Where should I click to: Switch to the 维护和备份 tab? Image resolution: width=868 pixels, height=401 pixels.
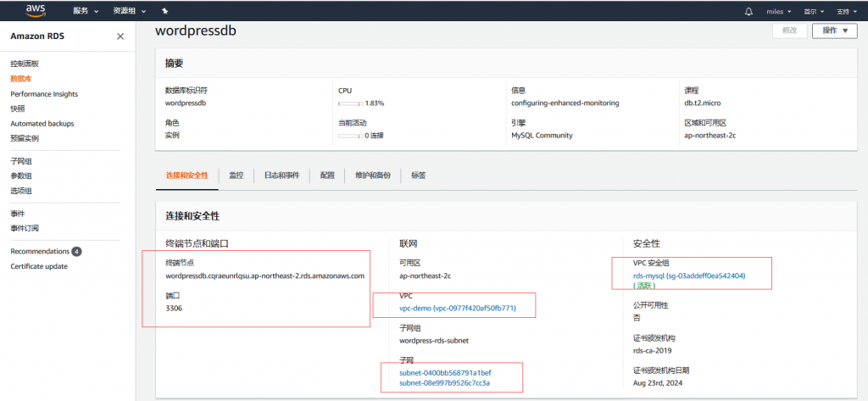[373, 175]
